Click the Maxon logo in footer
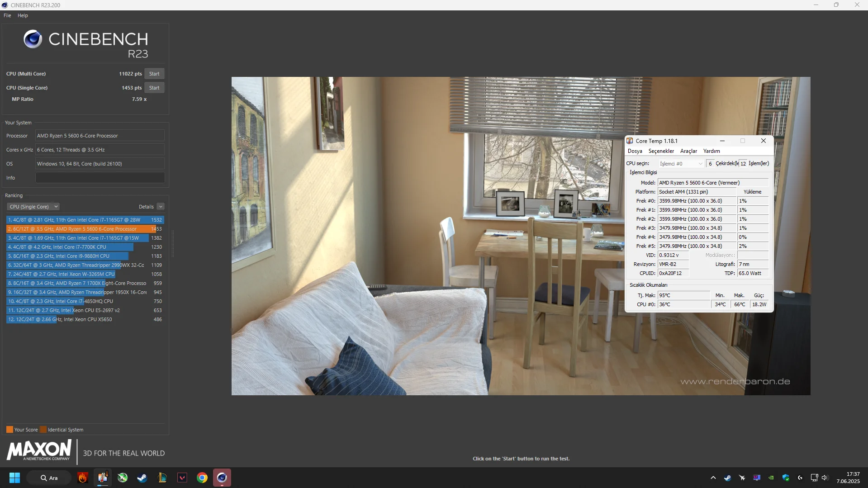 coord(39,450)
